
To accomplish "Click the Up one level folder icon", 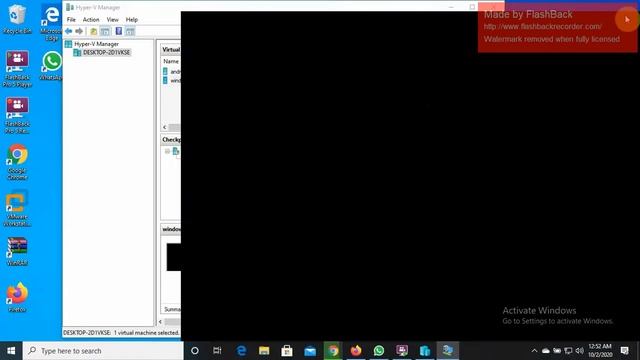I will [x=93, y=31].
